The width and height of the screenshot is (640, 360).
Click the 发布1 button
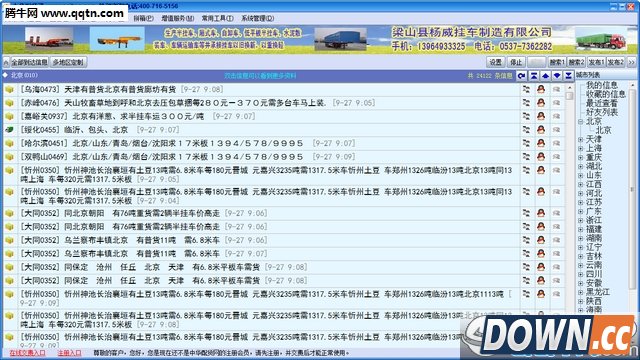(x=596, y=62)
